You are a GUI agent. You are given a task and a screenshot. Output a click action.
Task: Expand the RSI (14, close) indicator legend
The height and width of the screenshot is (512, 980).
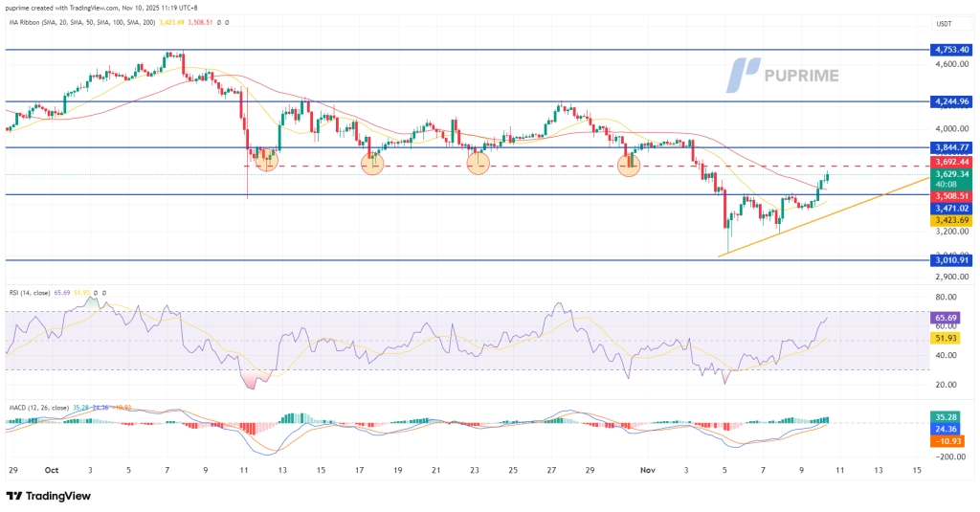(x=31, y=293)
